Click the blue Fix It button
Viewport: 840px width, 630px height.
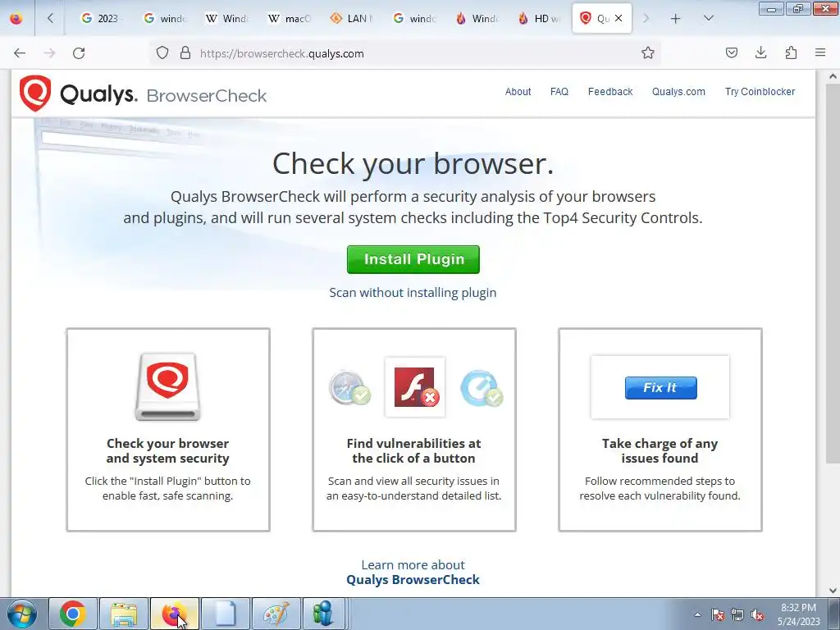coord(660,388)
